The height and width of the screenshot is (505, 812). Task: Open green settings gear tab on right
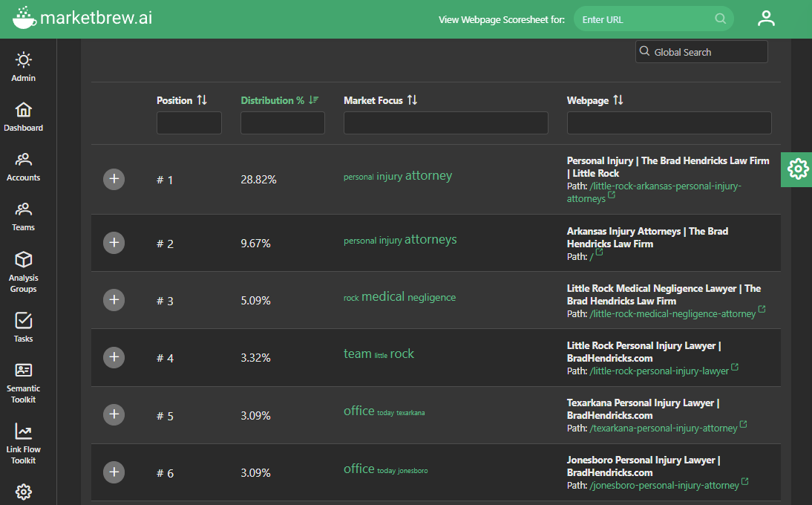coord(797,169)
